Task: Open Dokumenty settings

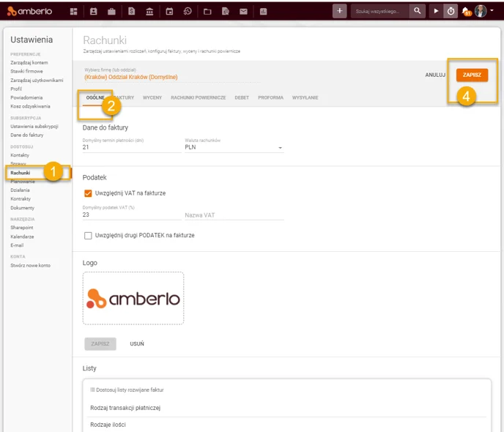Action: (23, 208)
